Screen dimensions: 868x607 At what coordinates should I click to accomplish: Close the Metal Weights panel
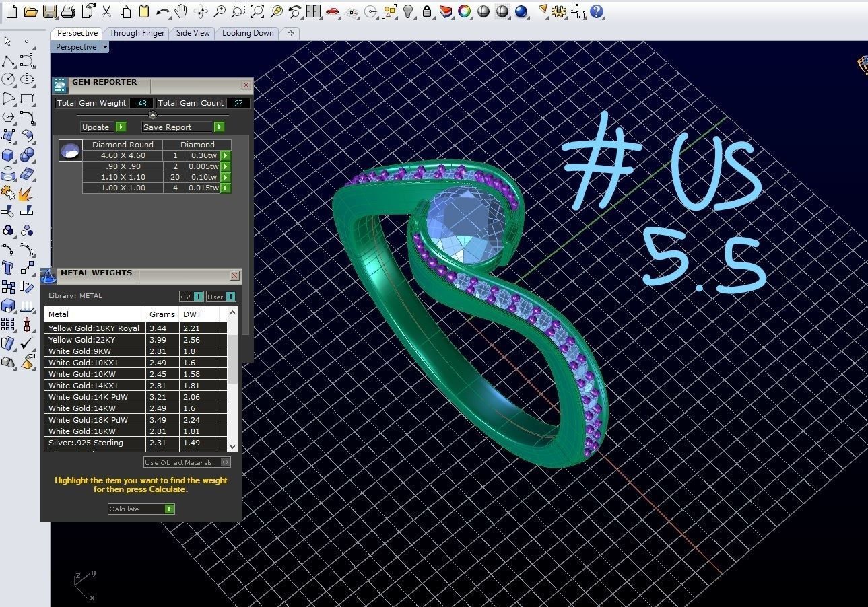tap(234, 276)
